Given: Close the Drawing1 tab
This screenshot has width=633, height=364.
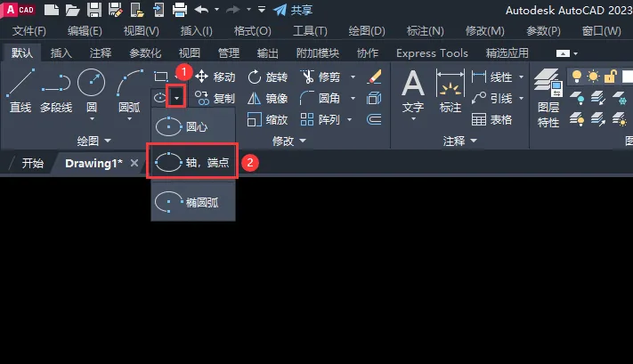Looking at the screenshot, I should (134, 163).
